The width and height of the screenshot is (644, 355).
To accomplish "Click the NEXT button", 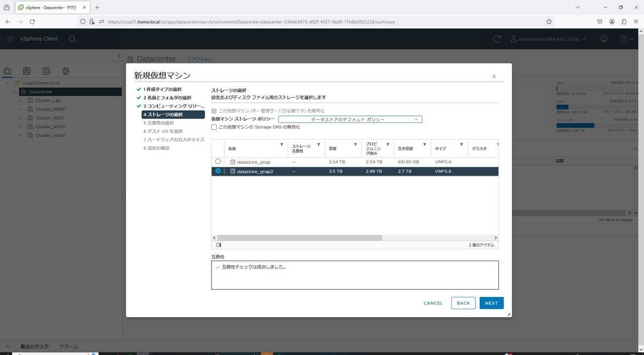I will [492, 303].
